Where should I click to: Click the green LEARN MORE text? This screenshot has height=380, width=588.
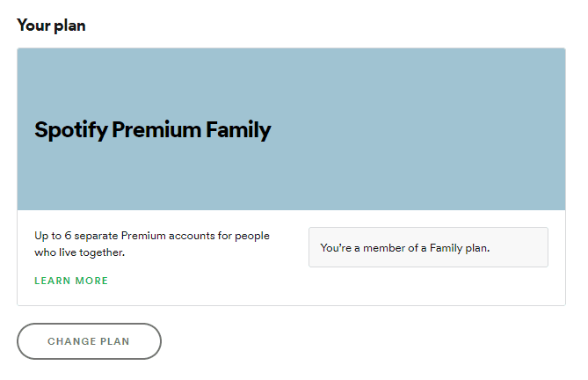point(71,281)
